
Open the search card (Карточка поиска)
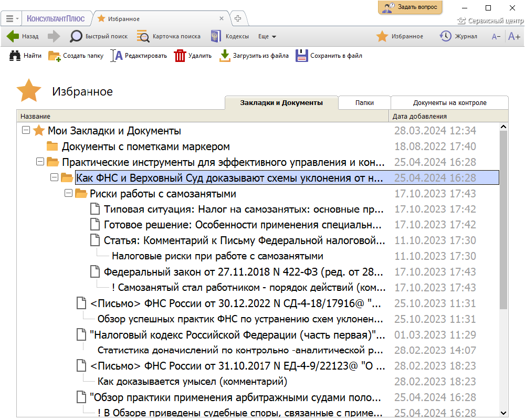point(169,37)
